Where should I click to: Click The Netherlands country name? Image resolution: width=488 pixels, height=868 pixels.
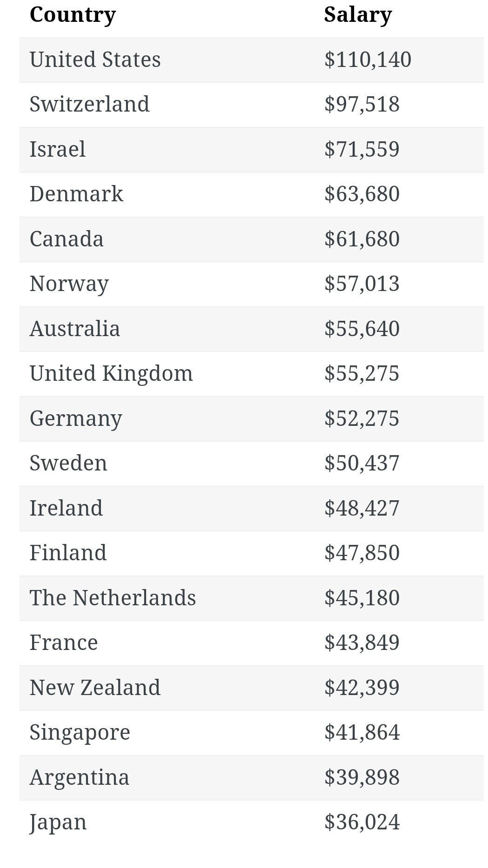(113, 598)
